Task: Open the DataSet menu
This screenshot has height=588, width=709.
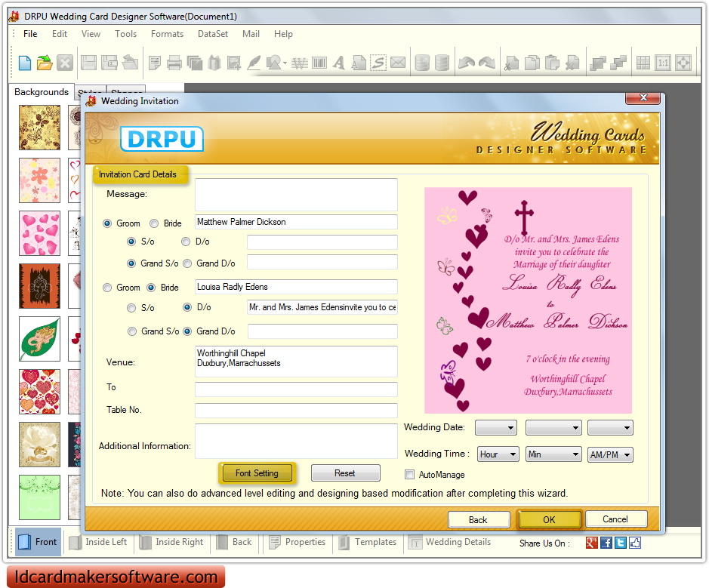Action: [212, 34]
